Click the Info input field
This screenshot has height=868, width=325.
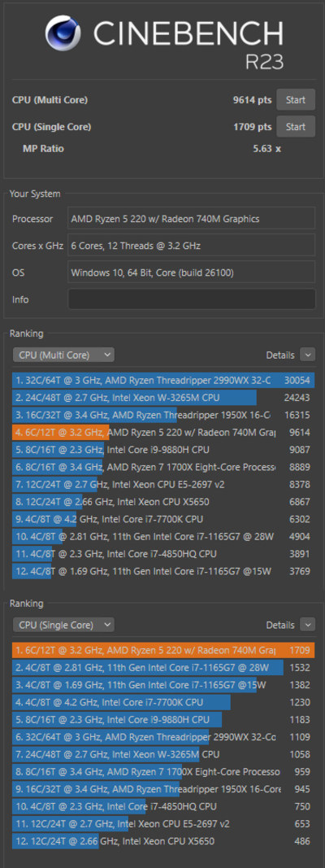(x=191, y=299)
